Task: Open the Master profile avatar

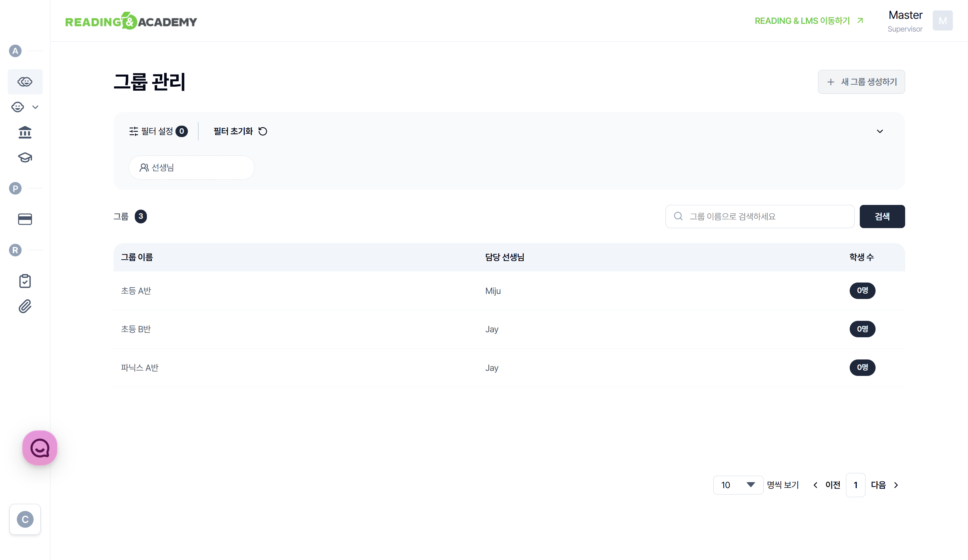Action: (942, 21)
